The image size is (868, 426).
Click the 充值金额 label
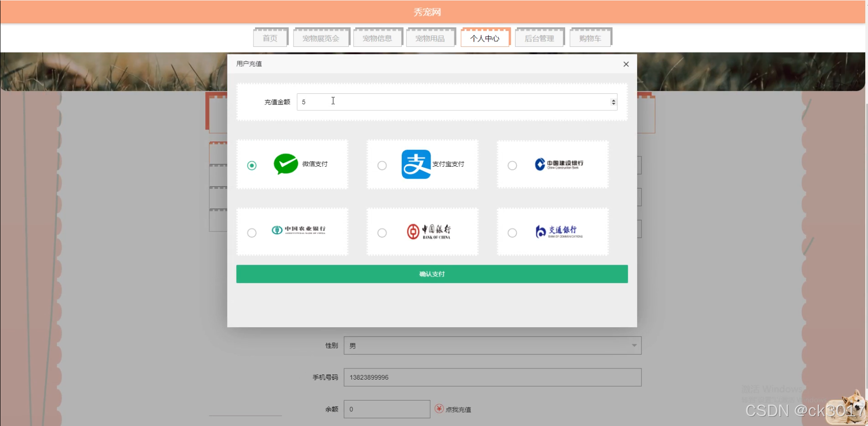277,102
